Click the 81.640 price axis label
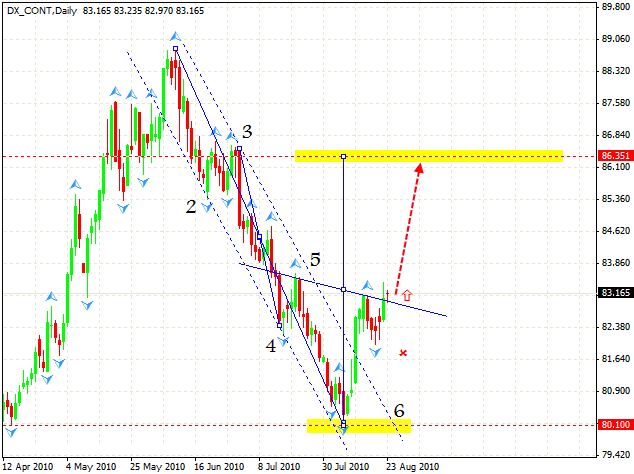The image size is (634, 474). pyautogui.click(x=616, y=359)
